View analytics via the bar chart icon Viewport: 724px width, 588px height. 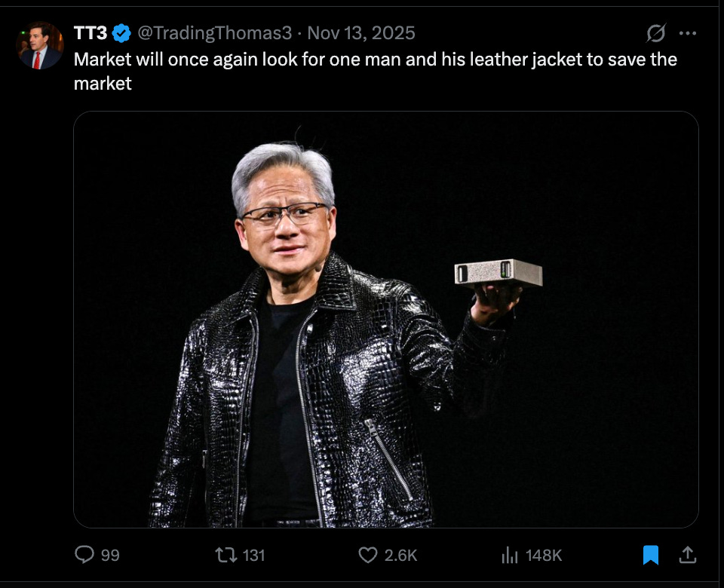tap(509, 555)
